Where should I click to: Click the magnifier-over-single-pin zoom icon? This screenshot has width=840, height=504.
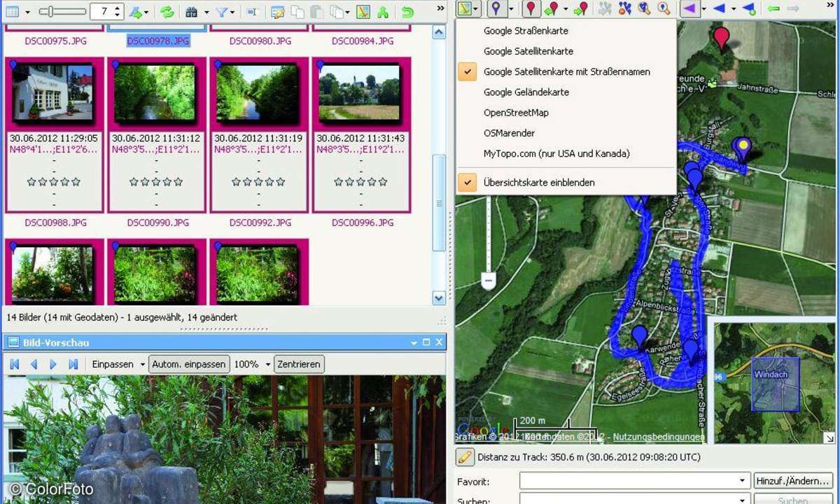(x=664, y=9)
